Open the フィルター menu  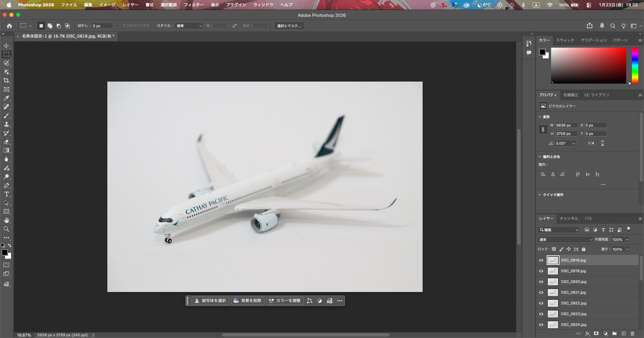(194, 5)
